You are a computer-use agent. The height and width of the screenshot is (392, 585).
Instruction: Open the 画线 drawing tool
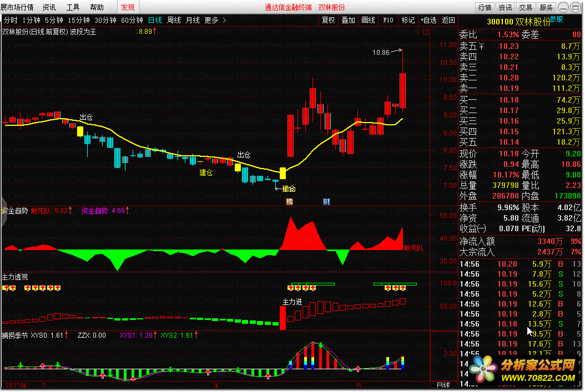coord(368,20)
